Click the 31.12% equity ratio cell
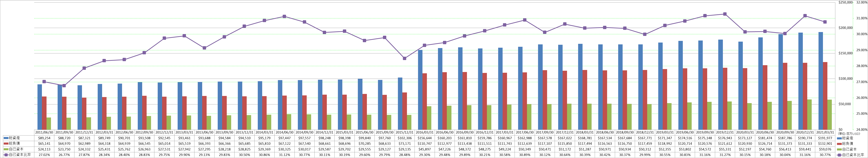The width and height of the screenshot is (868, 158). (284, 155)
